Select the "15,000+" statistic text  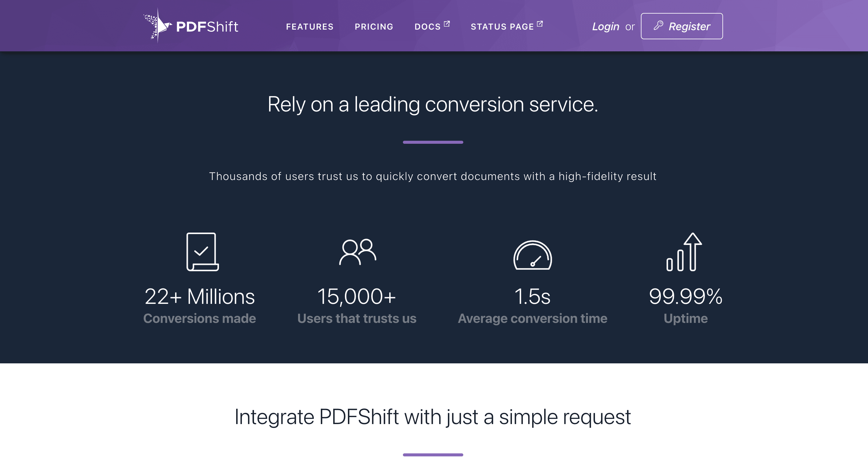(x=356, y=297)
